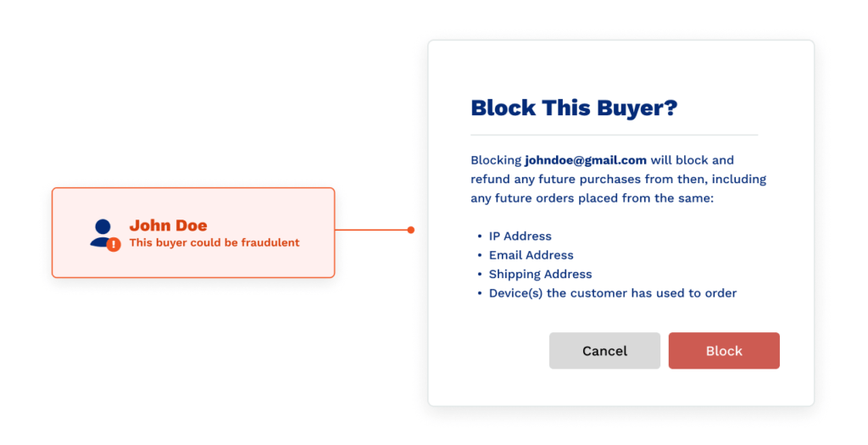Click the bullet beside Device(s) entry
Image resolution: width=868 pixels, height=445 pixels.
[x=479, y=293]
